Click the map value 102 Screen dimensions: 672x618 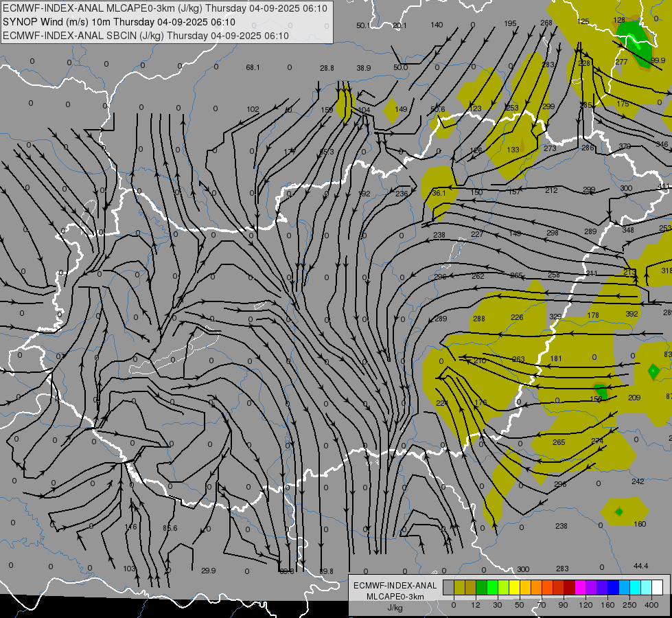(253, 109)
